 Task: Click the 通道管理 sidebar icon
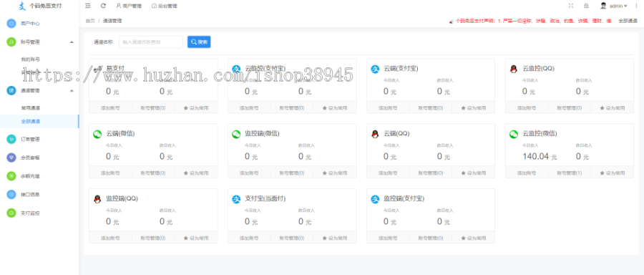coord(11,90)
